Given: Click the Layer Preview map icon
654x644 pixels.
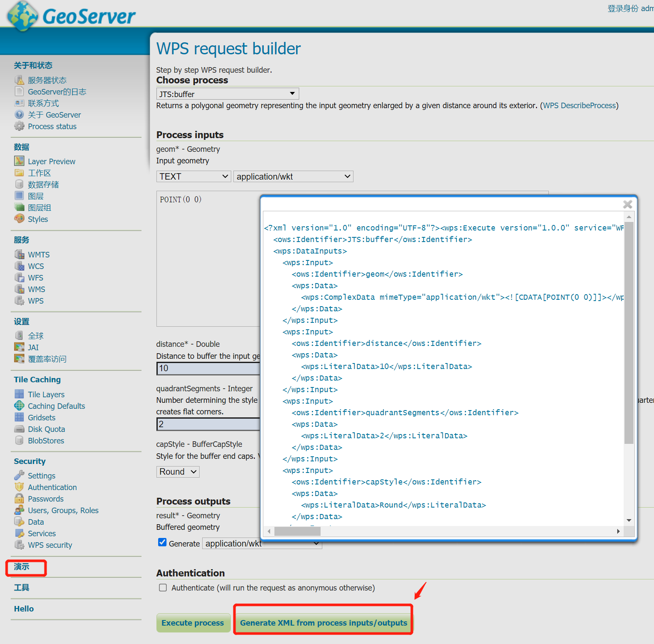Looking at the screenshot, I should [x=19, y=161].
